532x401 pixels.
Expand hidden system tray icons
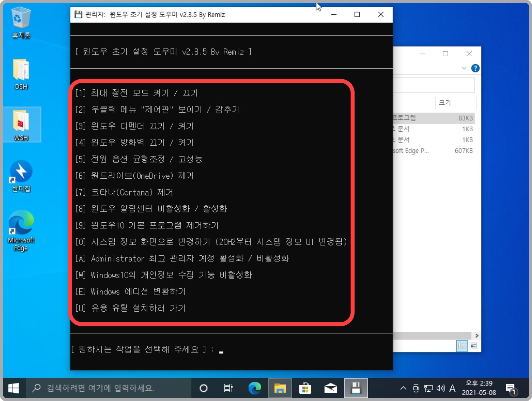[x=403, y=388]
